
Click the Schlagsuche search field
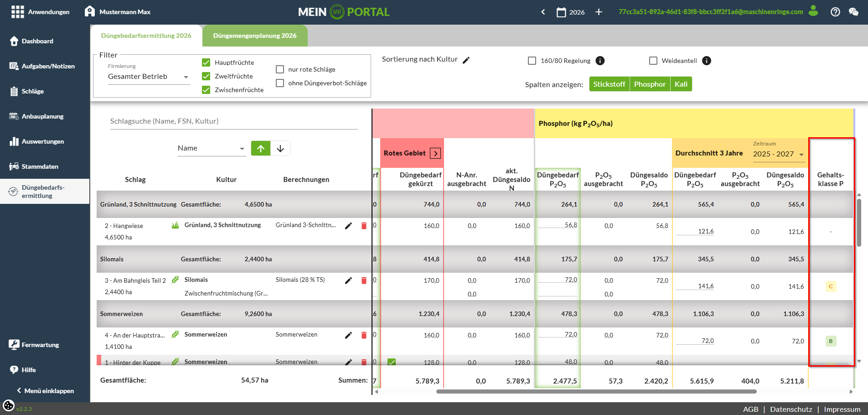234,121
